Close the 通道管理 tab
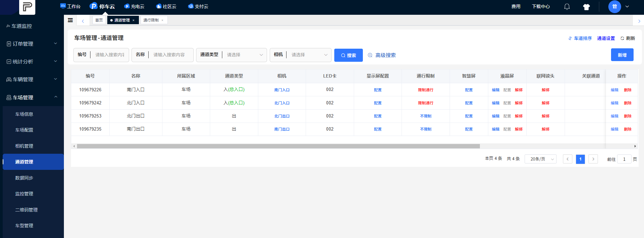This screenshot has width=644, height=238. pyautogui.click(x=134, y=20)
